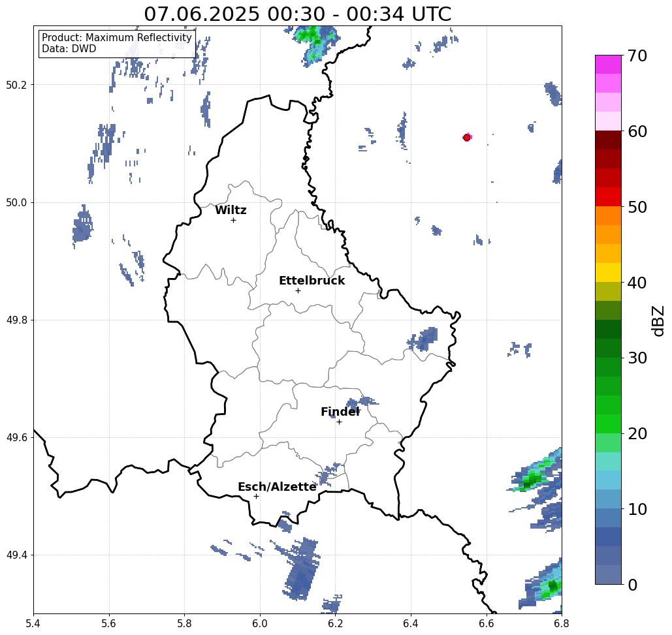Pick the dark red colorbar swatch below 60

coord(608,140)
